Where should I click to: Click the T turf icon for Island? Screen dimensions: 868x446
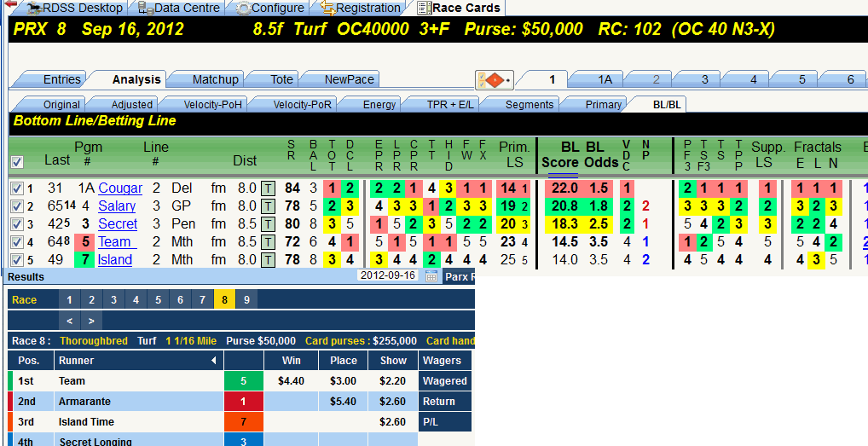pyautogui.click(x=268, y=260)
